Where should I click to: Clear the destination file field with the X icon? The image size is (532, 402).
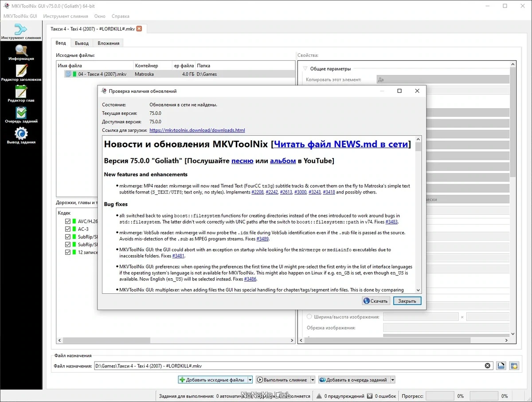click(x=488, y=366)
